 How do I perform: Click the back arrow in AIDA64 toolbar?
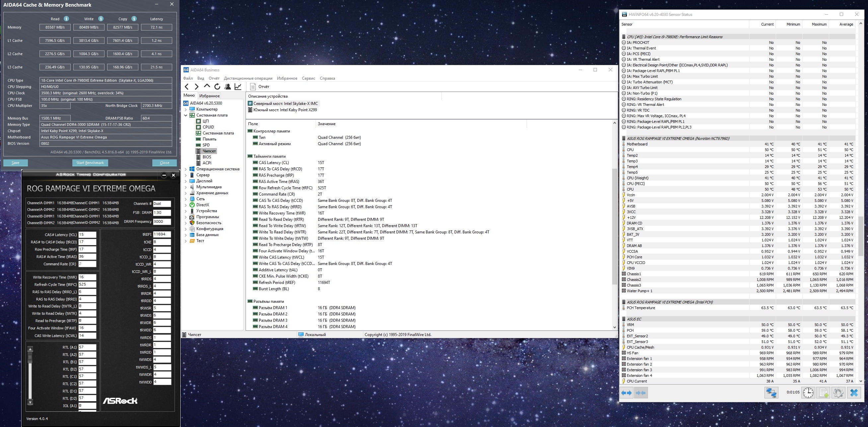point(187,87)
